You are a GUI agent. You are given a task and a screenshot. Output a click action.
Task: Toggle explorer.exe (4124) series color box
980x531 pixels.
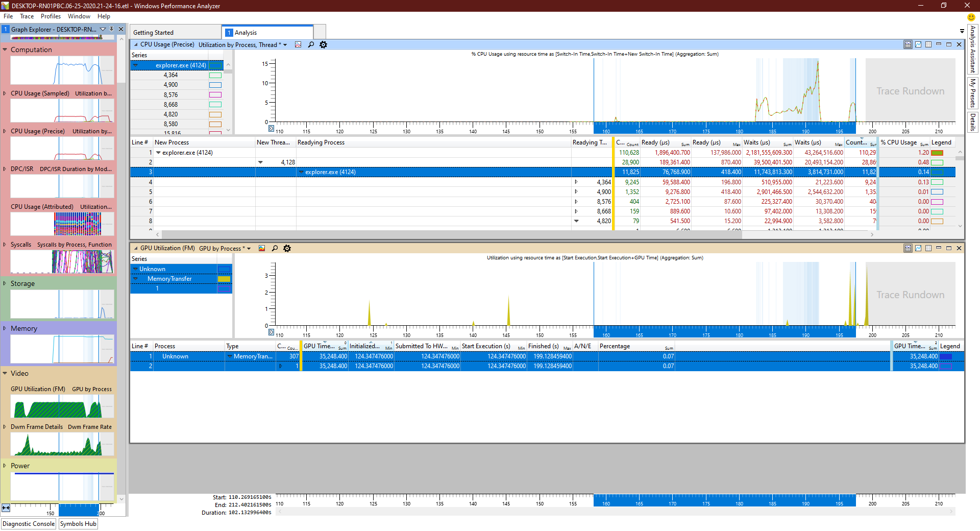(x=216, y=65)
